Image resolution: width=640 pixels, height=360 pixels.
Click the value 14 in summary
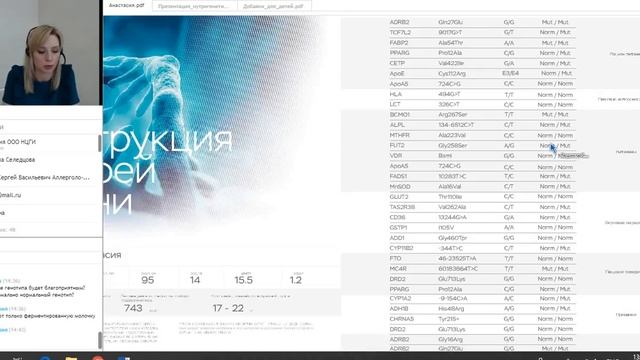pos(195,280)
